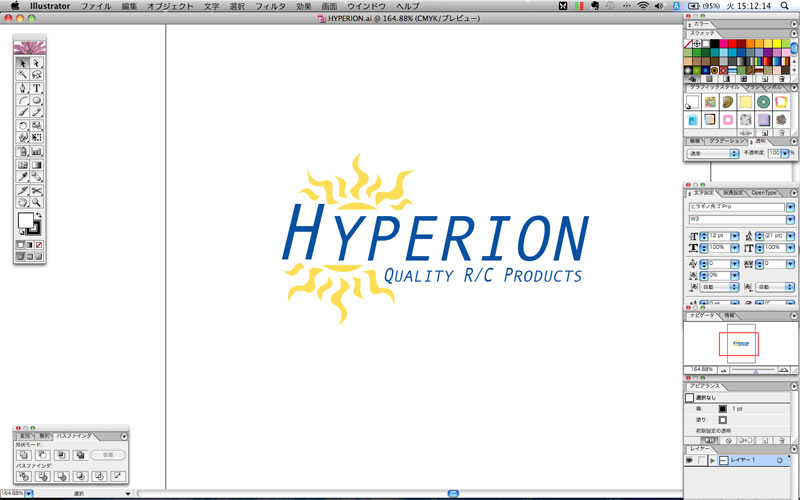Switch to OpenType tab
The image size is (800, 500).
763,193
